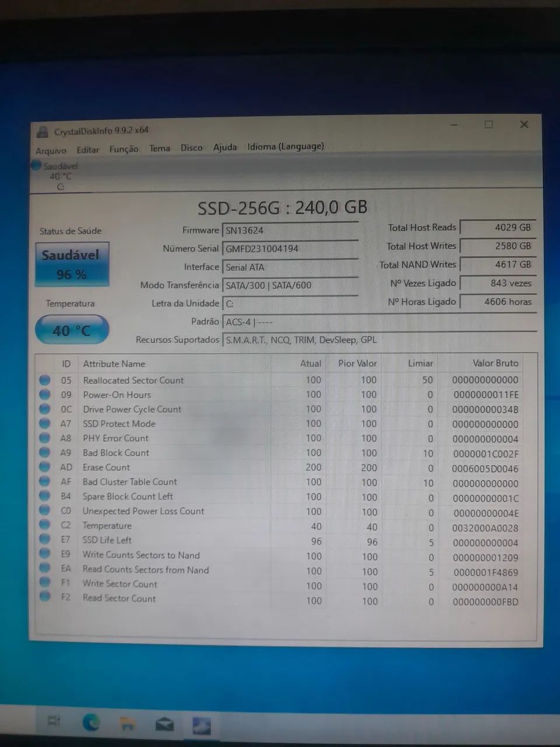The width and height of the screenshot is (560, 747).
Task: Click the Interface field showing Serial ATA
Action: pyautogui.click(x=290, y=267)
